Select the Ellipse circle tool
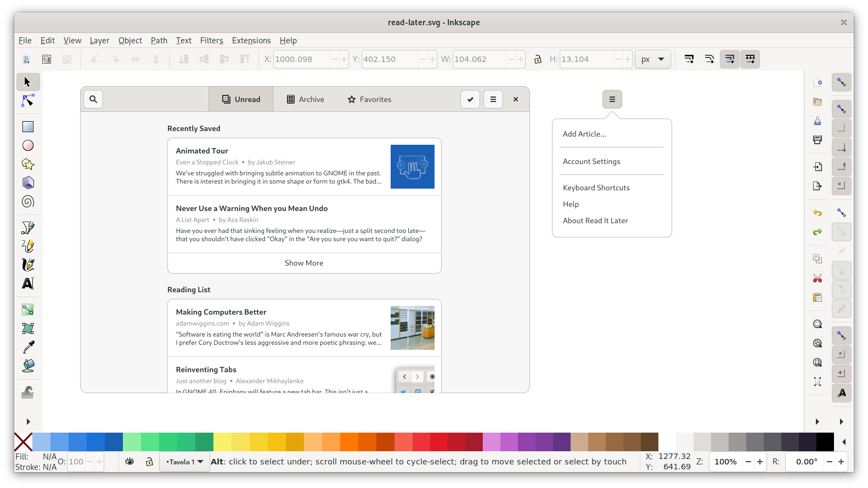 click(28, 145)
